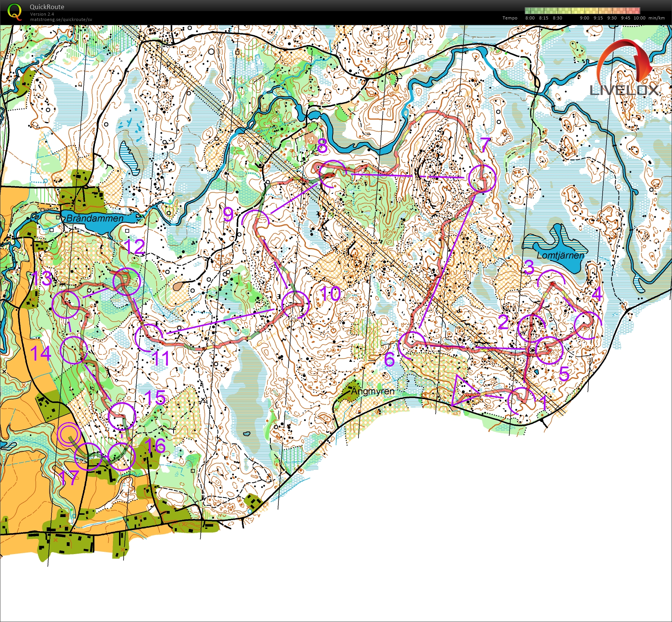Click control circle 8 on the course

pyautogui.click(x=332, y=174)
